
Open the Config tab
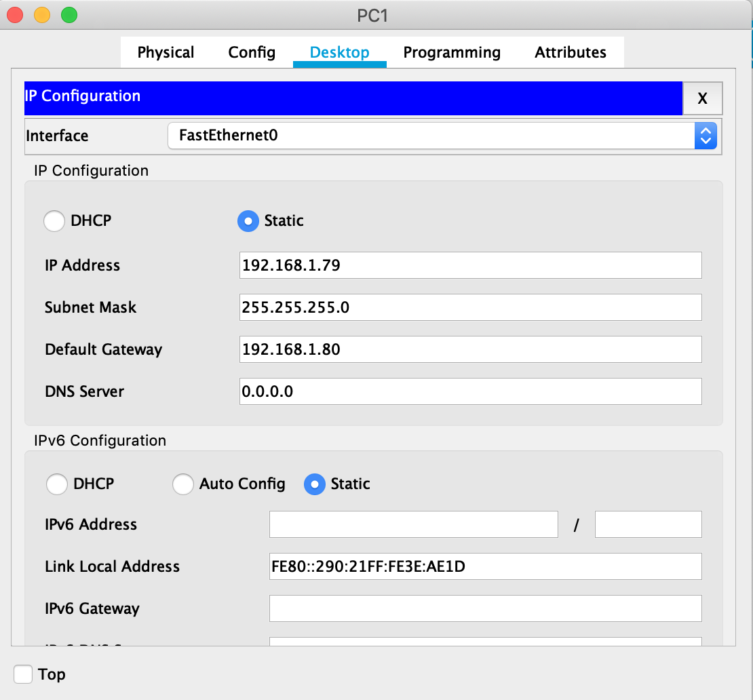(252, 53)
